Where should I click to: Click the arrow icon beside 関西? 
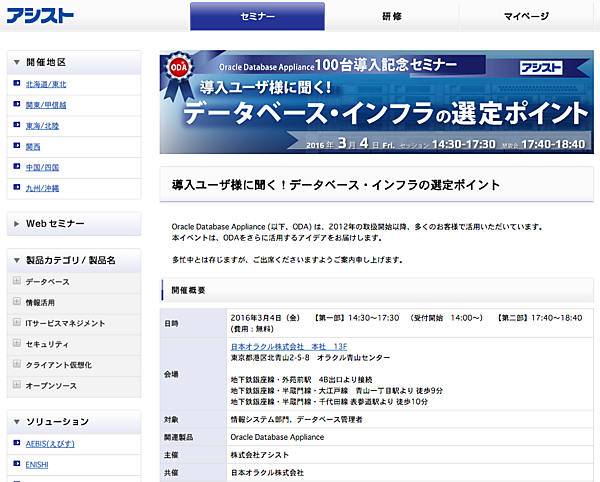[16, 145]
